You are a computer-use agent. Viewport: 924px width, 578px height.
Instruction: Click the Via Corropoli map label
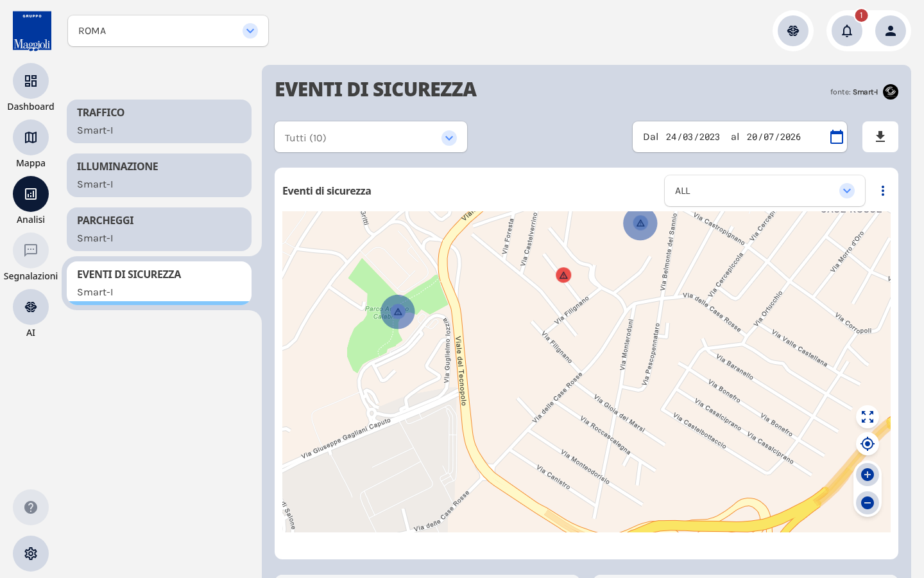click(853, 324)
